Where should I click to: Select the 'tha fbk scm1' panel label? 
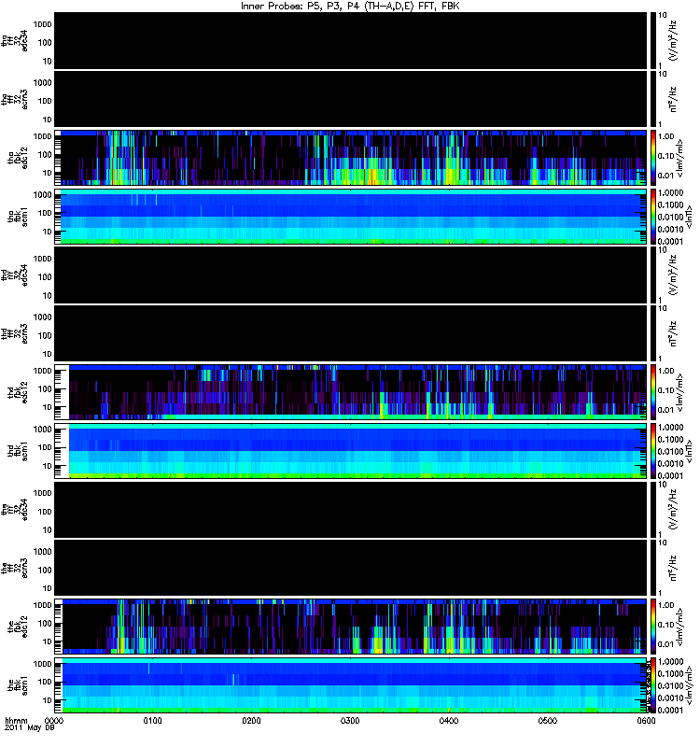(x=18, y=217)
